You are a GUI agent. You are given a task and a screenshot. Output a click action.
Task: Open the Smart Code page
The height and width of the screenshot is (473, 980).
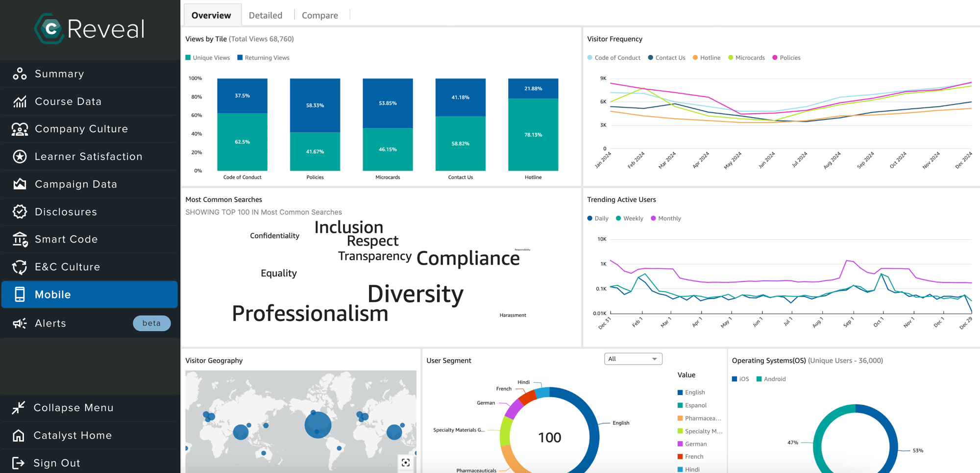(90, 239)
